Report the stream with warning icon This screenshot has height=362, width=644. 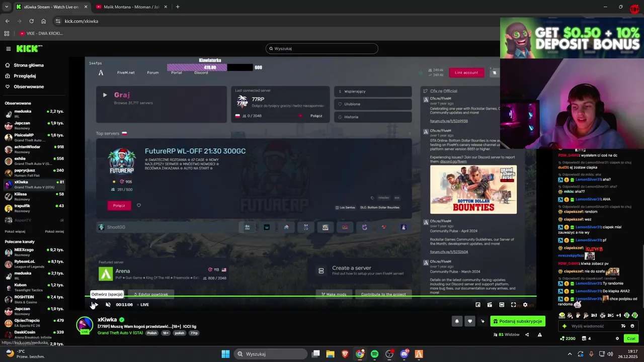(x=540, y=335)
